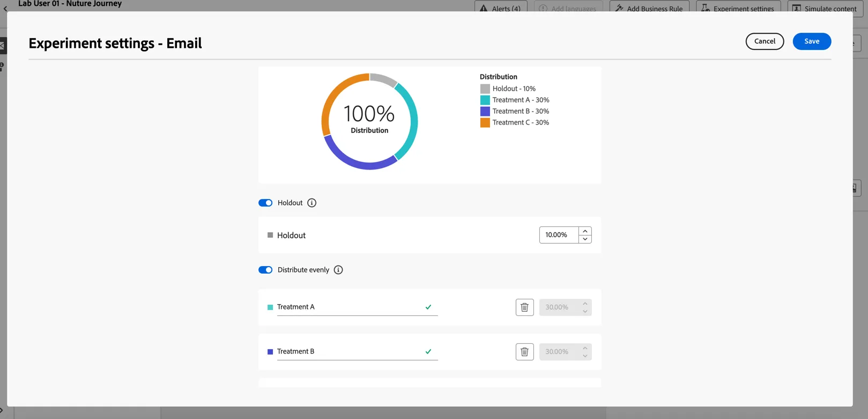Click the Distribute evenly info icon
This screenshot has height=419, width=868.
pyautogui.click(x=338, y=270)
